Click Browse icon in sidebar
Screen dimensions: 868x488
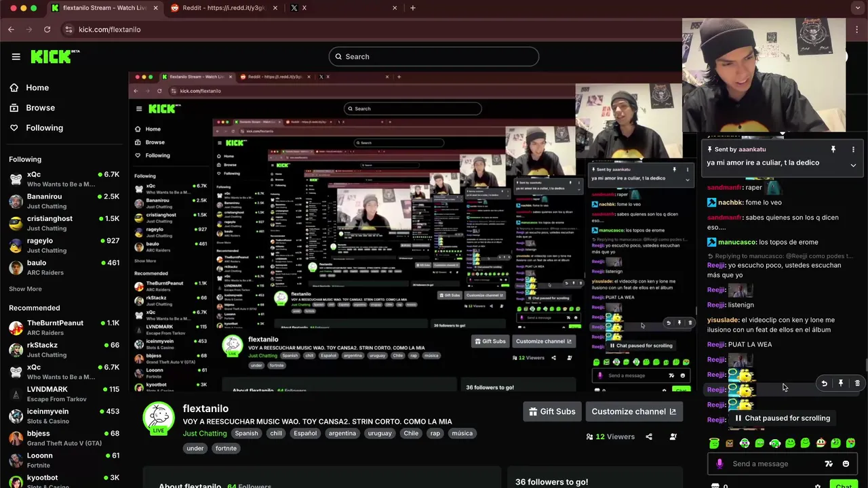[x=14, y=108]
